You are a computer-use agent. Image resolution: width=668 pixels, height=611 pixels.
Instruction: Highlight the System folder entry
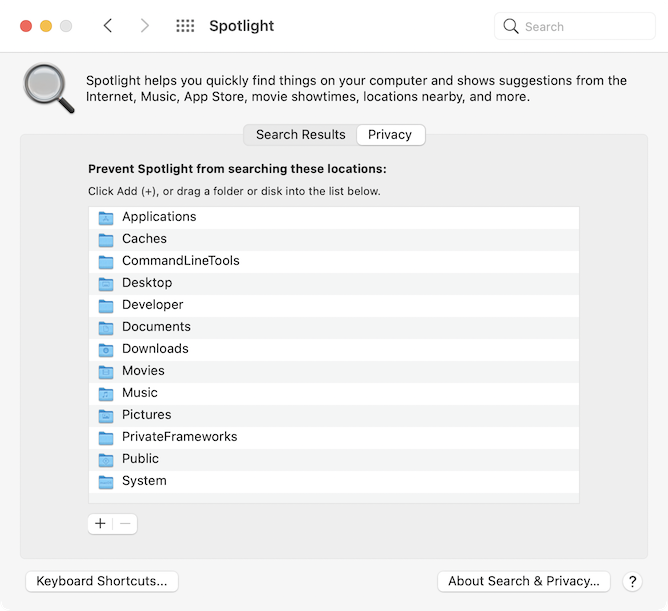(x=144, y=481)
